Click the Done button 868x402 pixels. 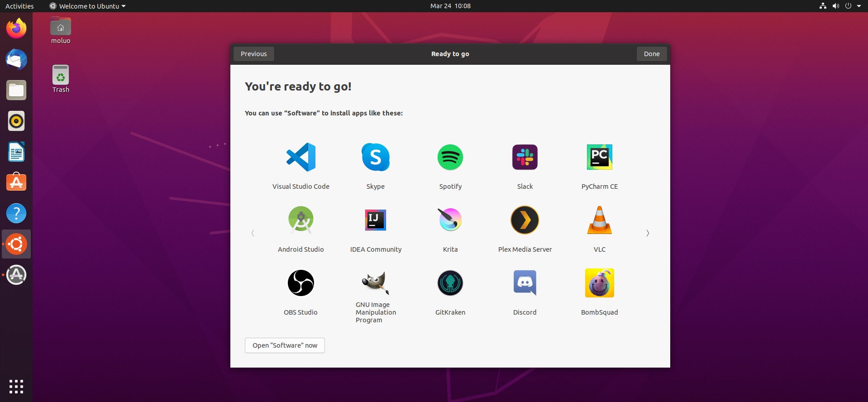[652, 54]
